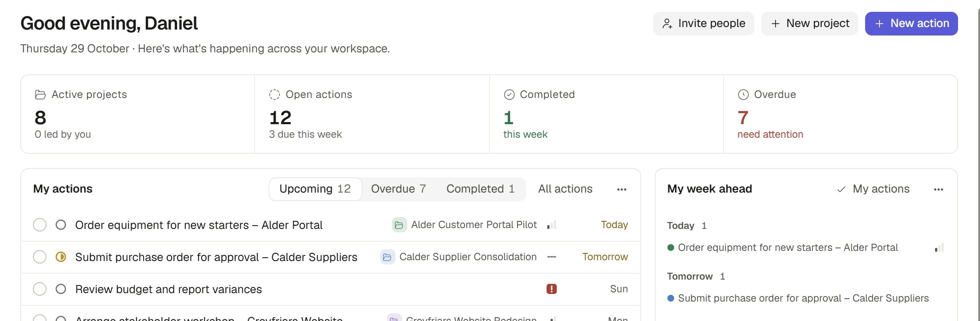The image size is (980, 321).
Task: Create a New project
Action: (x=809, y=24)
